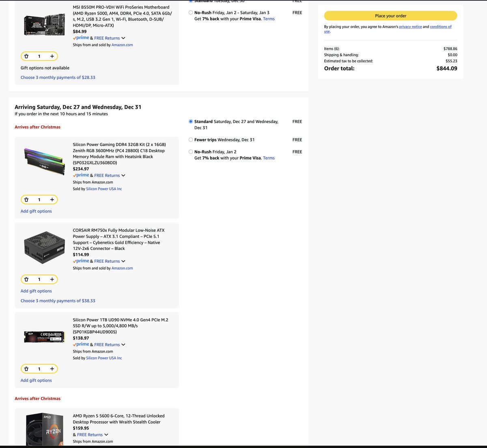Click $234.97 price of RAM kit
Screen dimensions: 487x448
[81, 169]
